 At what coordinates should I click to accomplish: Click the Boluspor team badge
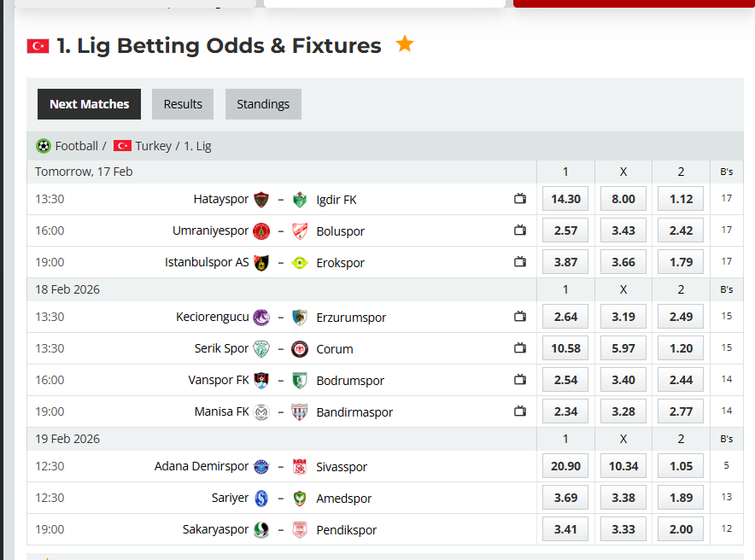pos(299,230)
